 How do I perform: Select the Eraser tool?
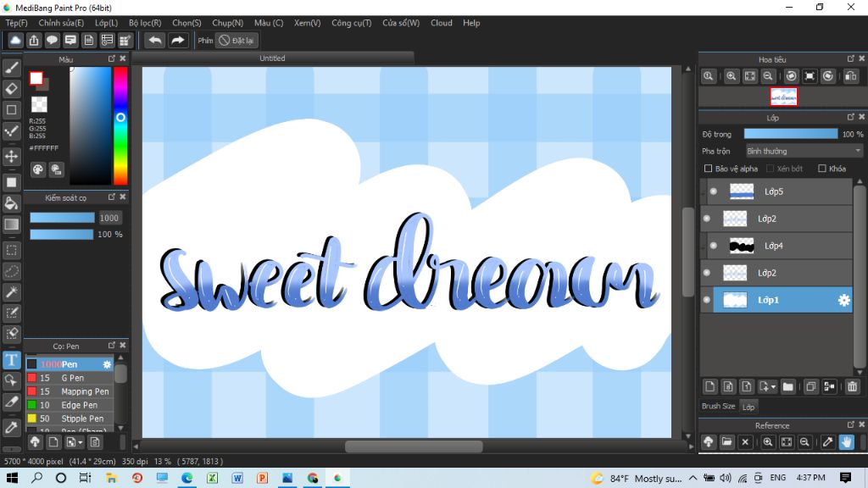(12, 88)
